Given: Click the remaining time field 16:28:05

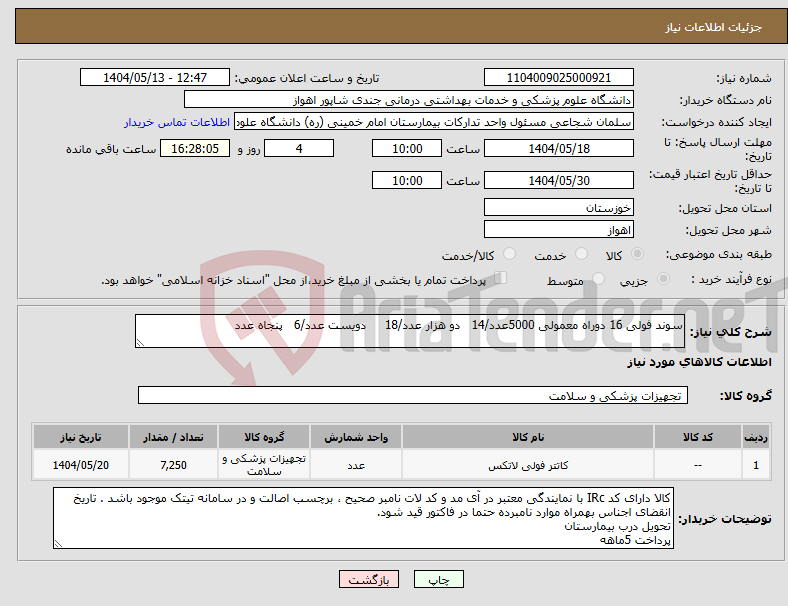Looking at the screenshot, I should click(195, 149).
